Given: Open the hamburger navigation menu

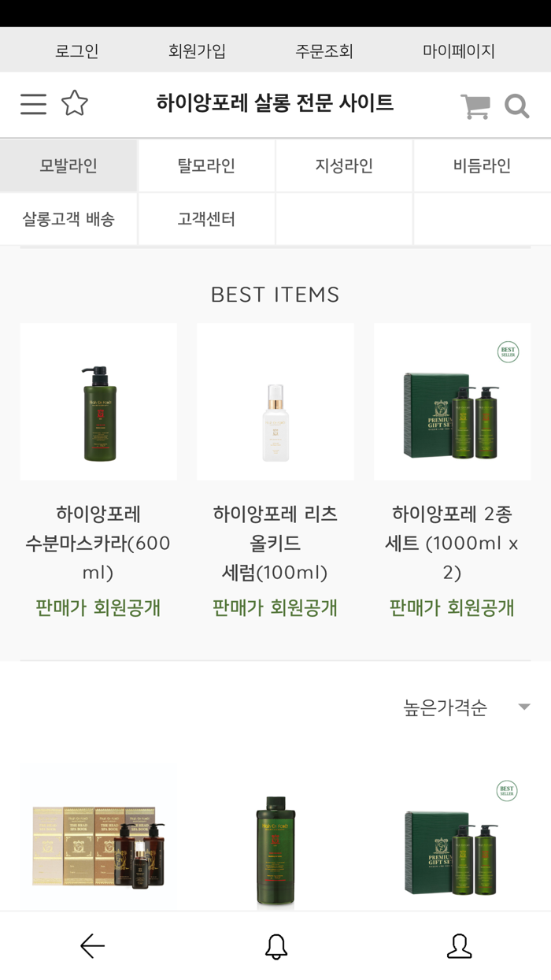Looking at the screenshot, I should [33, 104].
